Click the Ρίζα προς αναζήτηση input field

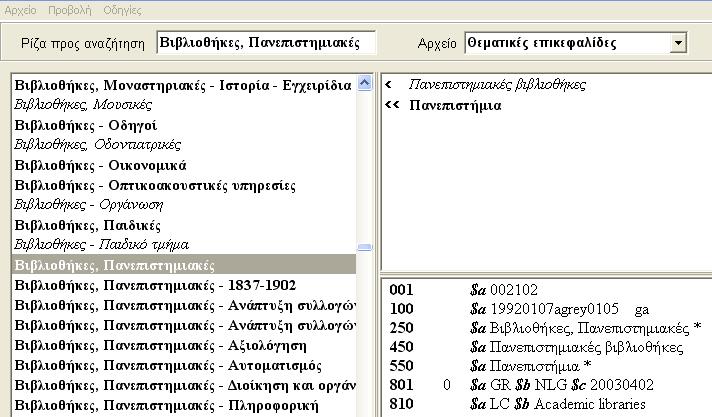click(266, 43)
